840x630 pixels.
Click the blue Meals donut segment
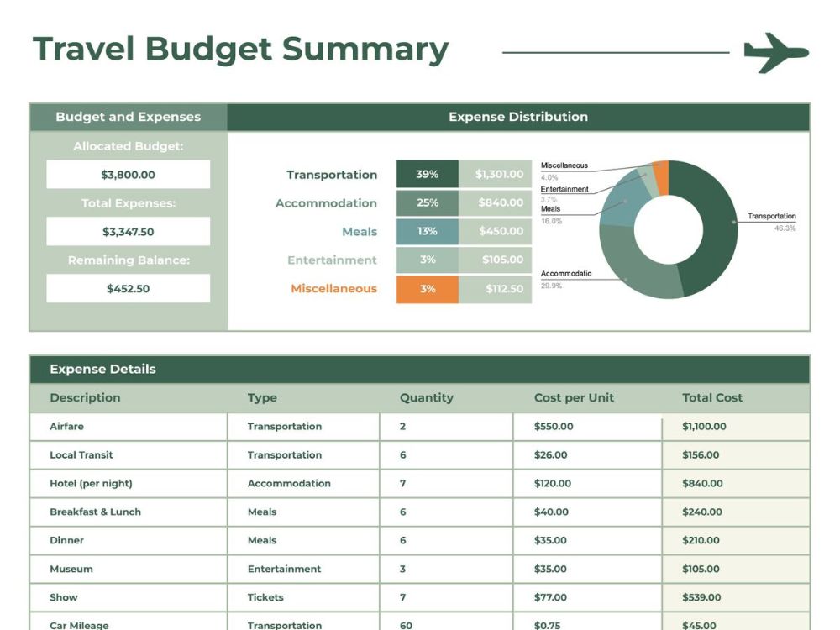point(624,202)
